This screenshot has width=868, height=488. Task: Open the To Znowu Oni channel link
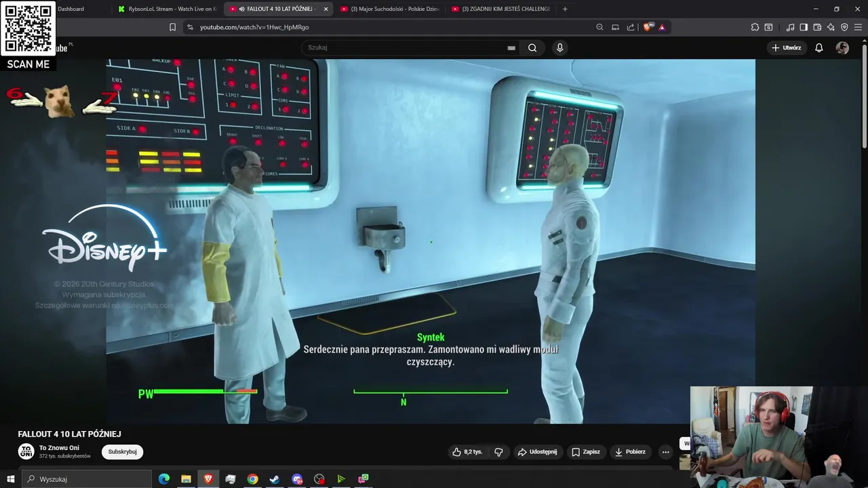coord(59,448)
